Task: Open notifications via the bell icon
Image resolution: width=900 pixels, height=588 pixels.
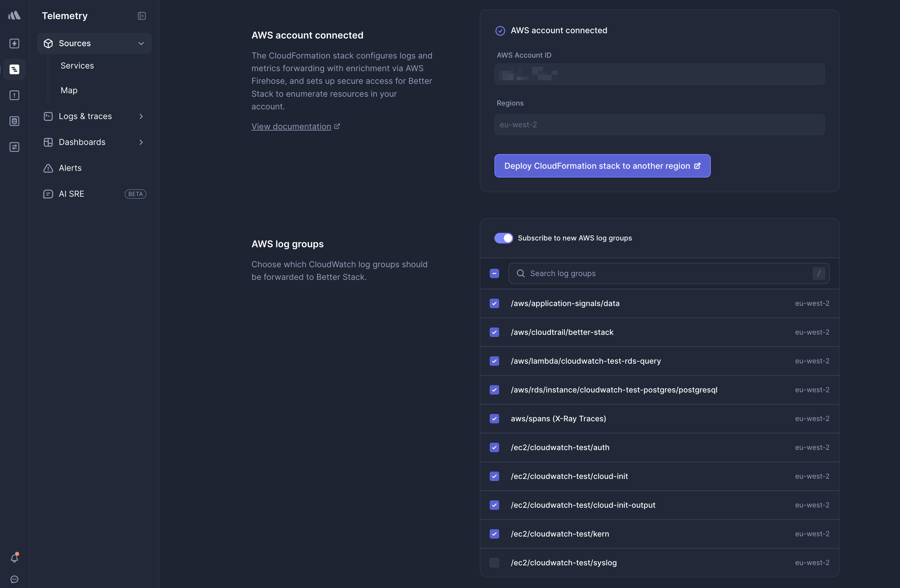Action: (x=14, y=558)
